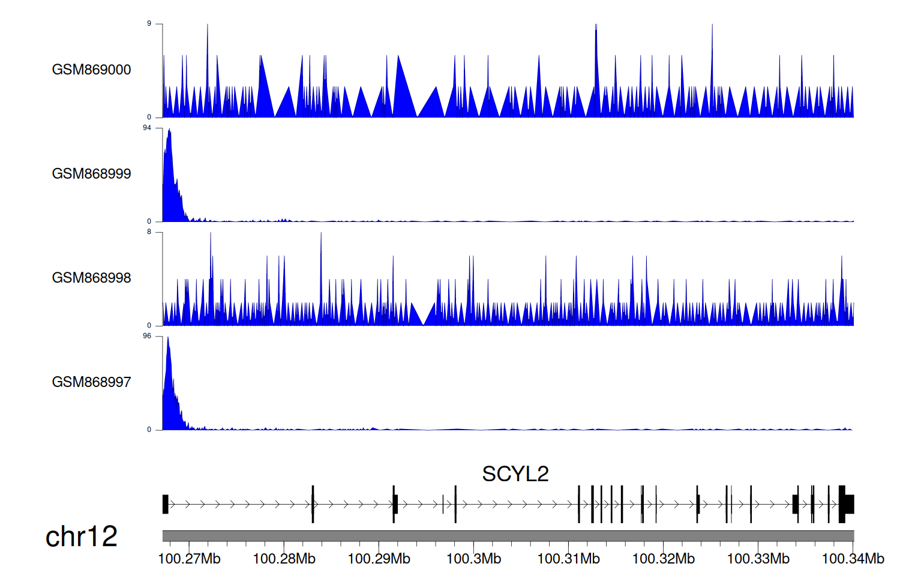Select the 100.27Mb axis tick label

pyautogui.click(x=189, y=559)
